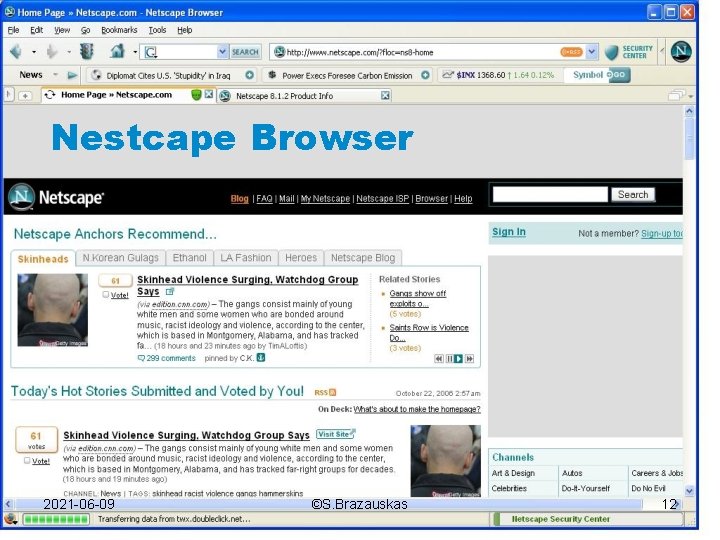Switch to the LA Fashion tab
The width and height of the screenshot is (720, 540).
click(x=246, y=258)
